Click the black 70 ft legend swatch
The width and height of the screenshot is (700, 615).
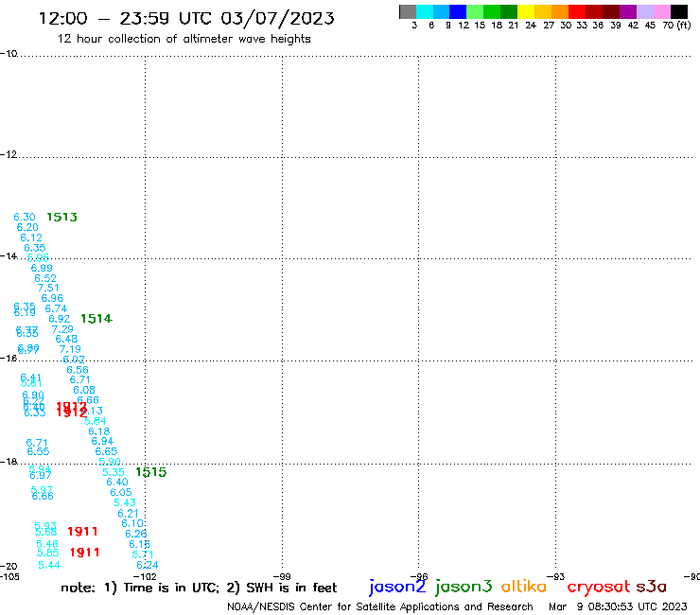pos(679,11)
